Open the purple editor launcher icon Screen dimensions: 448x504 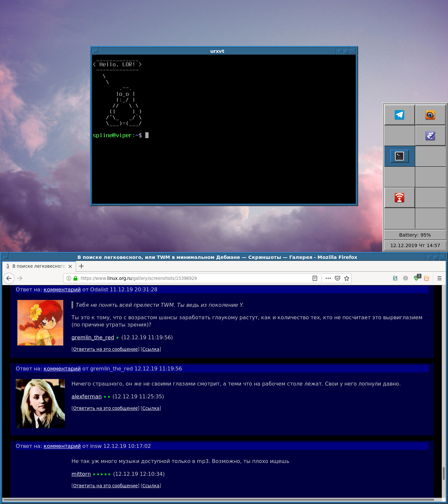tap(430, 136)
